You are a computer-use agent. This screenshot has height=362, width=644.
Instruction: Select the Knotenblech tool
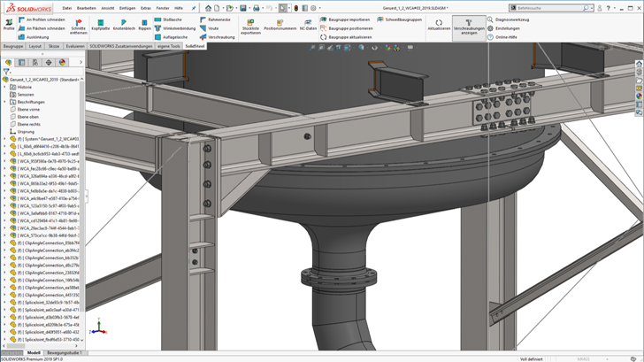(x=124, y=25)
